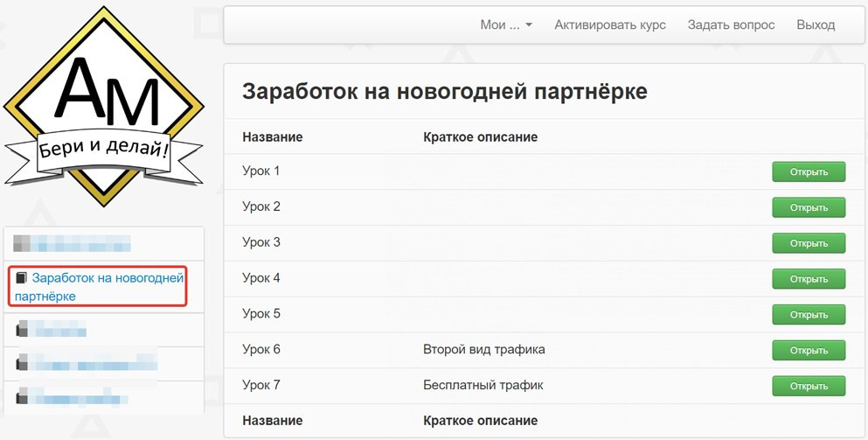Open 'Задать вопрос' in the navbar
This screenshot has height=440, width=868.
731,24
